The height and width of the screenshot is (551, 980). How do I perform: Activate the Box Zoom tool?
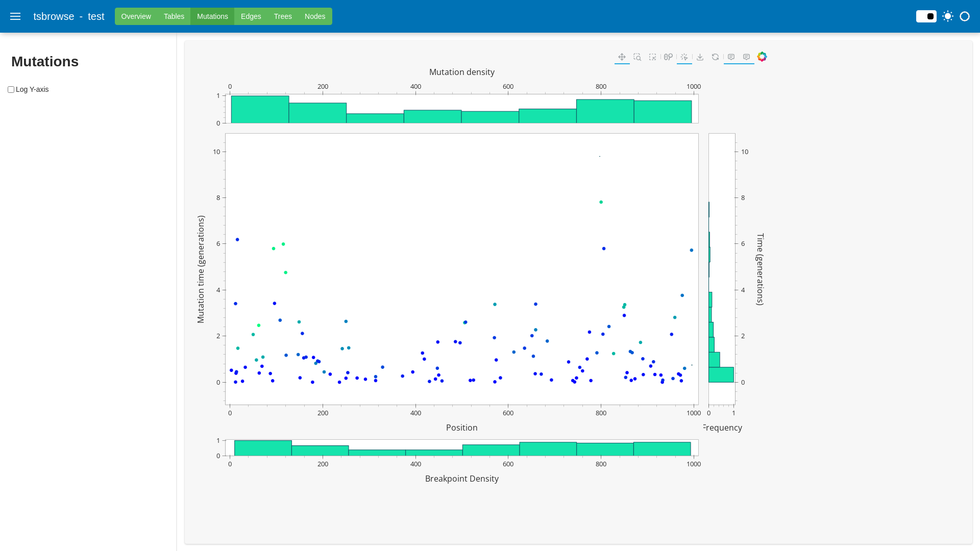[637, 57]
